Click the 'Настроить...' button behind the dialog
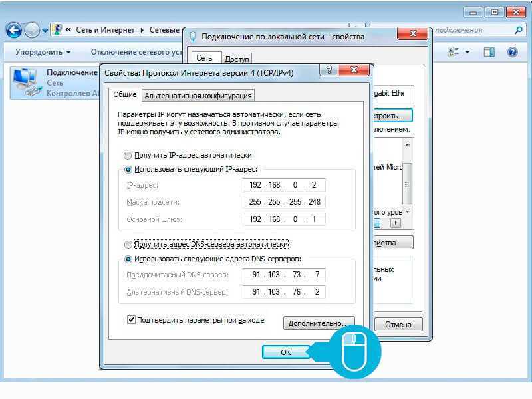532x399 pixels. 392,116
